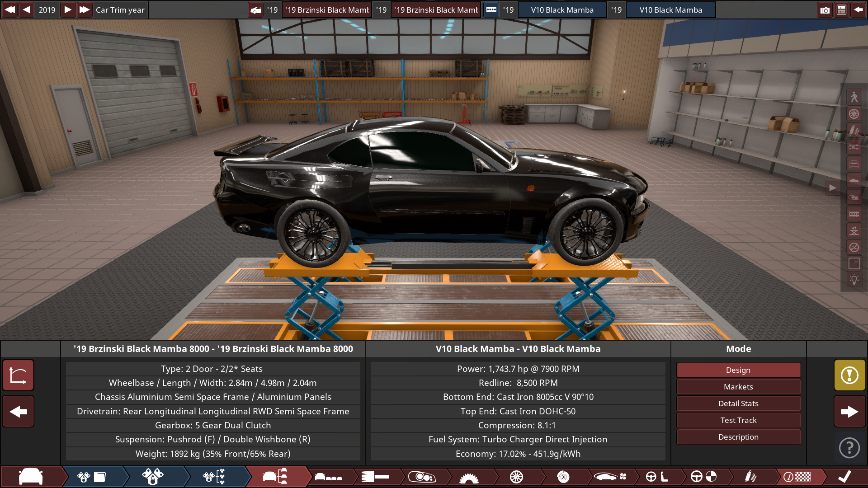Go to next step with right arrow

pyautogui.click(x=849, y=412)
